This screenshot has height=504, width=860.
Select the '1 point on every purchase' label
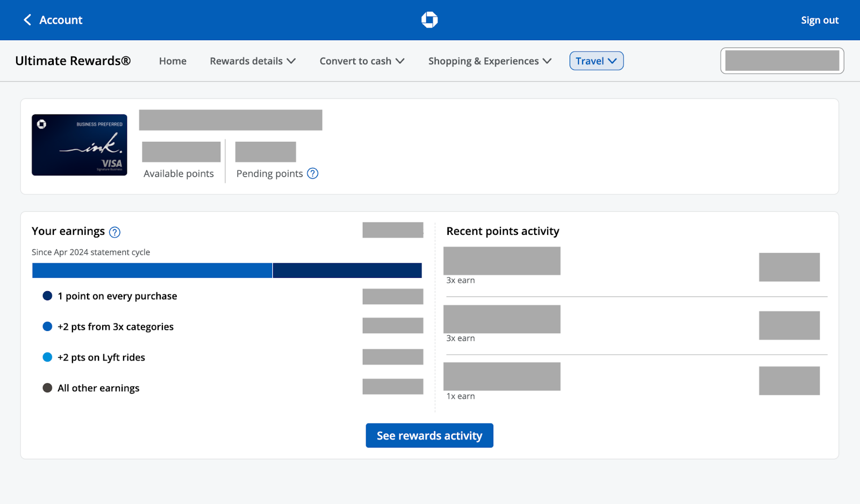(117, 296)
